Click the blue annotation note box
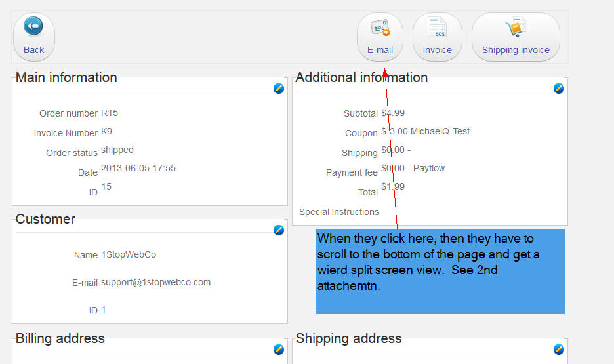This screenshot has width=614, height=364. [x=440, y=272]
